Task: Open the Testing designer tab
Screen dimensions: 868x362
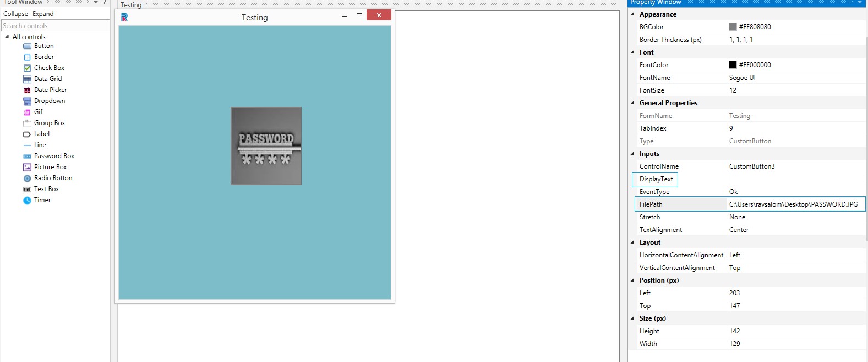Action: pyautogui.click(x=131, y=5)
